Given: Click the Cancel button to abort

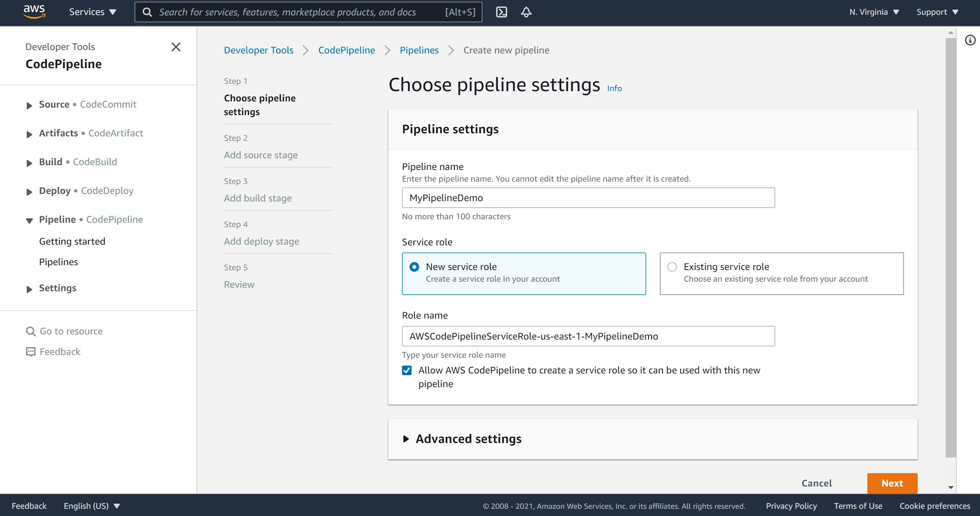Looking at the screenshot, I should (x=817, y=483).
